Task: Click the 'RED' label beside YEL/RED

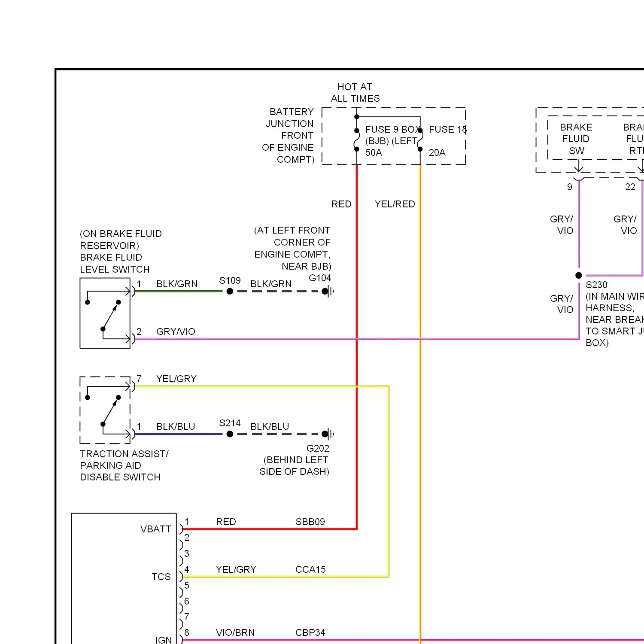Action: [x=341, y=204]
